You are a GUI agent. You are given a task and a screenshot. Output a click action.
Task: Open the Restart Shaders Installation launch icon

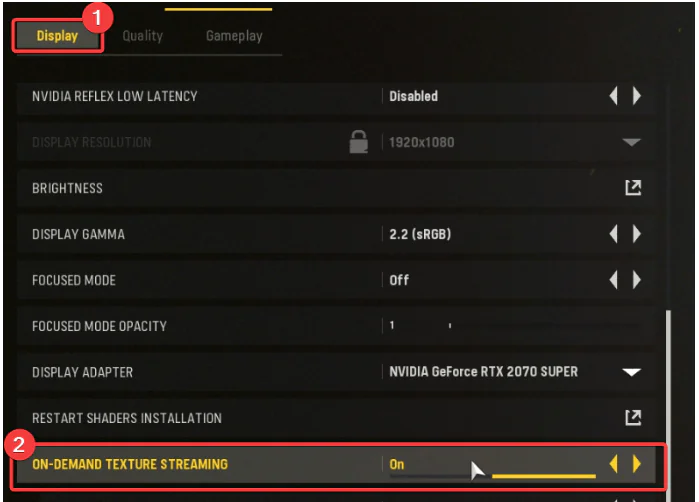[x=633, y=418]
